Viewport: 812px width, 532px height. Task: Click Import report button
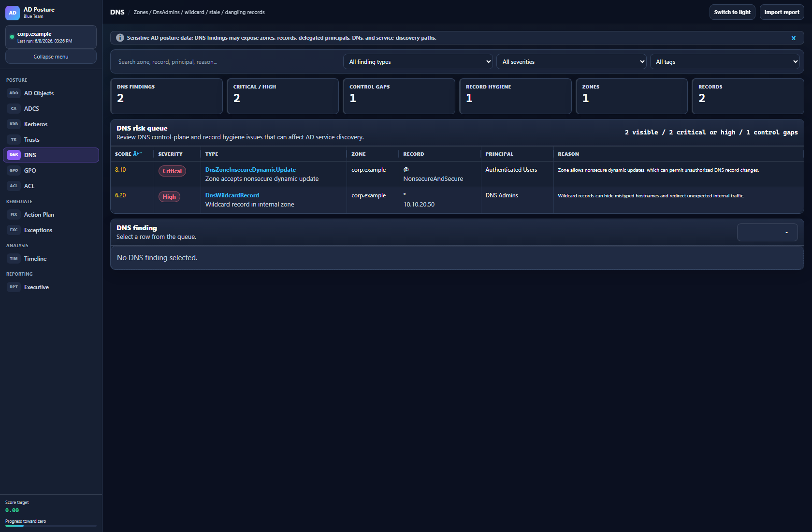coord(782,12)
